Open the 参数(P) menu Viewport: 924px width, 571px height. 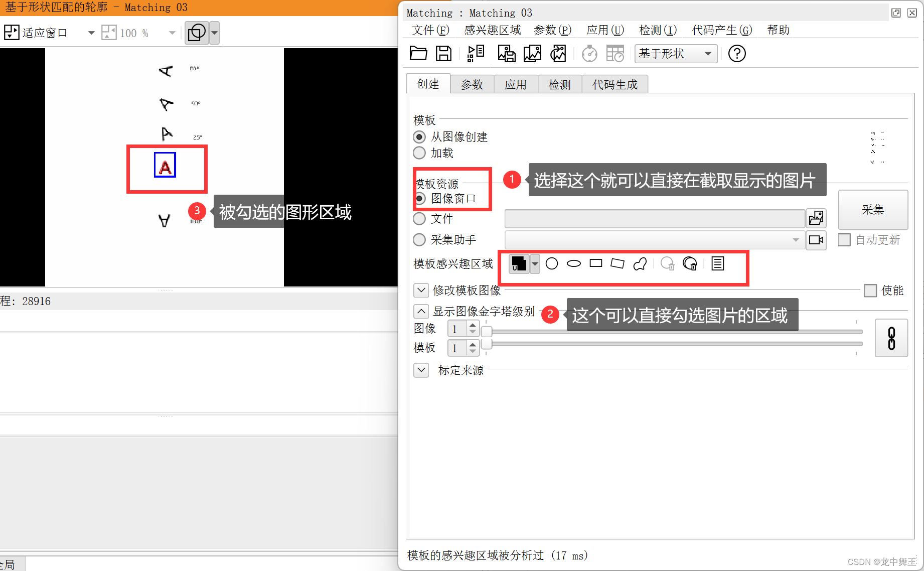pyautogui.click(x=553, y=30)
